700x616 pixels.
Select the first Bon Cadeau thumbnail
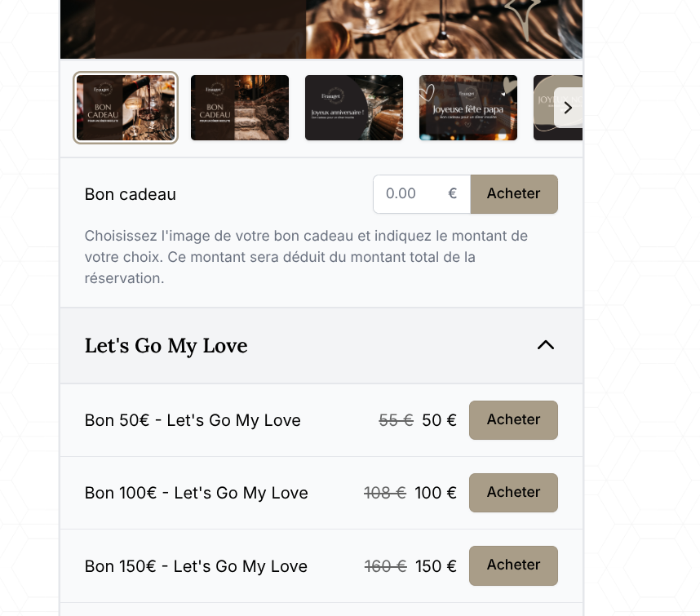point(126,108)
